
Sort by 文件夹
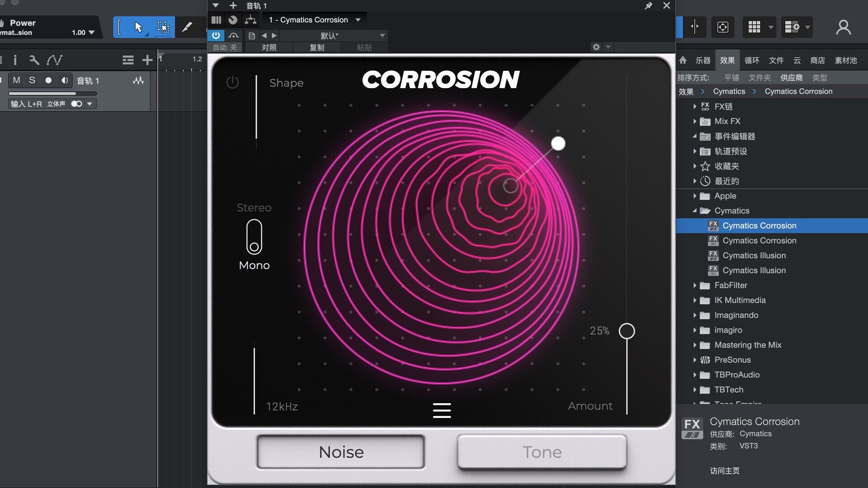[759, 78]
